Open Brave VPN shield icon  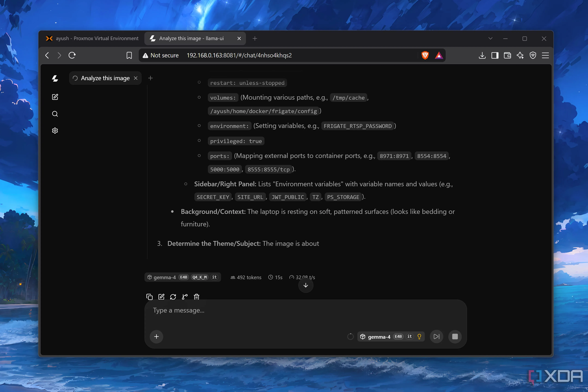[533, 55]
